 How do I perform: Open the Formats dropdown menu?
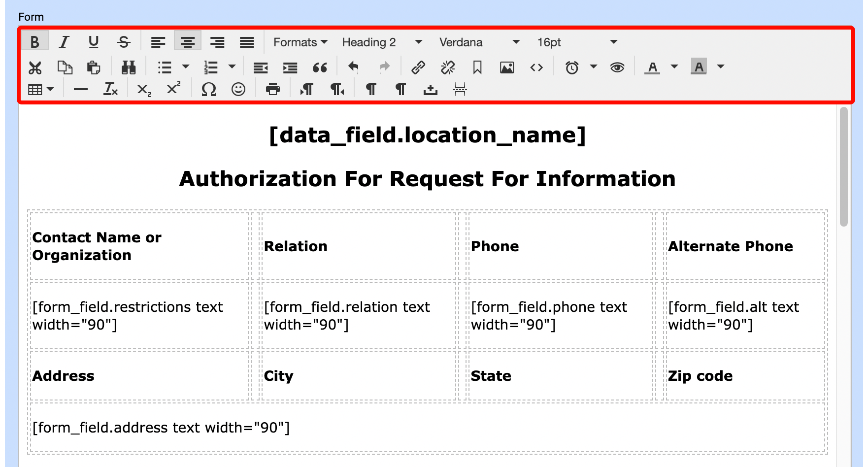pos(300,42)
